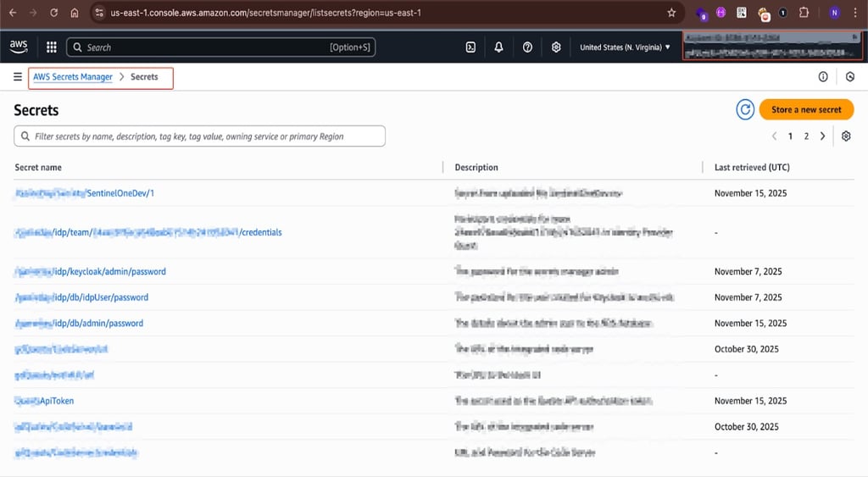Click the Secret name column header
Viewport: 868px width, 477px height.
pyautogui.click(x=38, y=167)
